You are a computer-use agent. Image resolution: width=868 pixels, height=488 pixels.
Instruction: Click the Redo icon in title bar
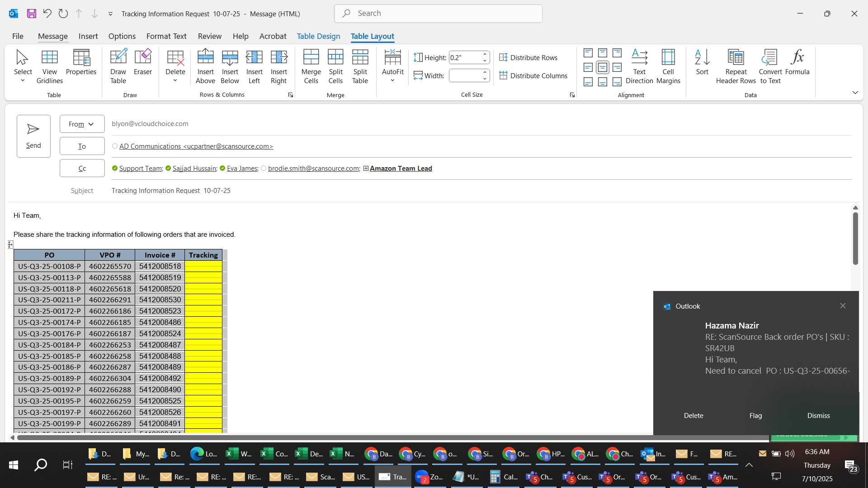tap(63, 14)
